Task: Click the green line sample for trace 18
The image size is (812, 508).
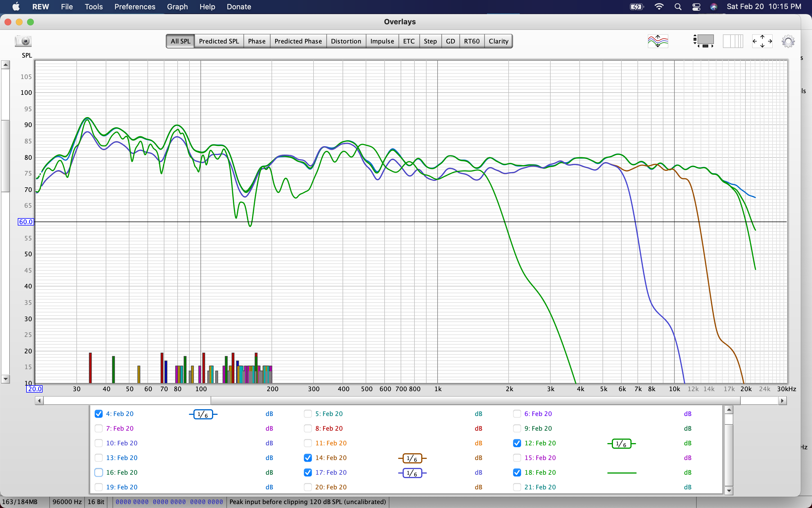Action: (622, 473)
